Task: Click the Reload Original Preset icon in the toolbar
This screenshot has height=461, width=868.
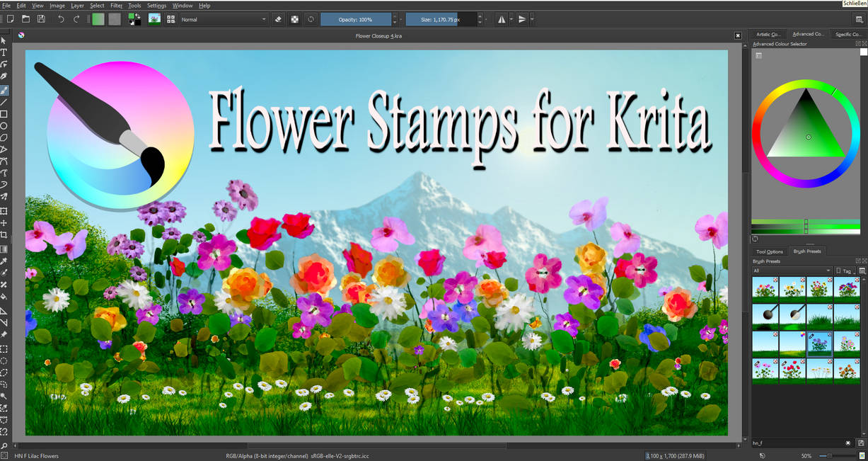Action: pos(310,19)
